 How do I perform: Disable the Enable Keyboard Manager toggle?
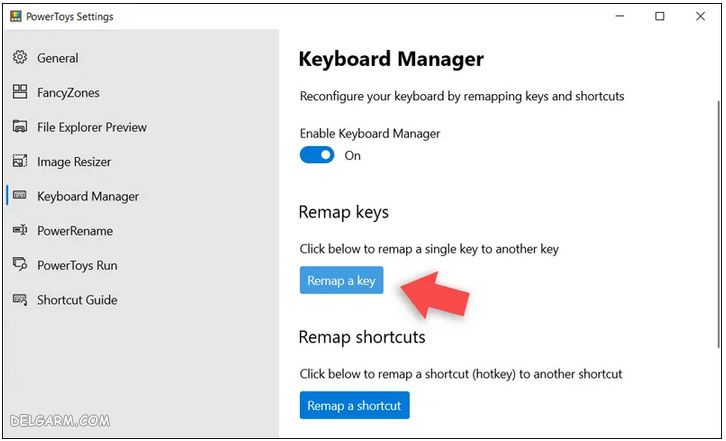click(317, 156)
